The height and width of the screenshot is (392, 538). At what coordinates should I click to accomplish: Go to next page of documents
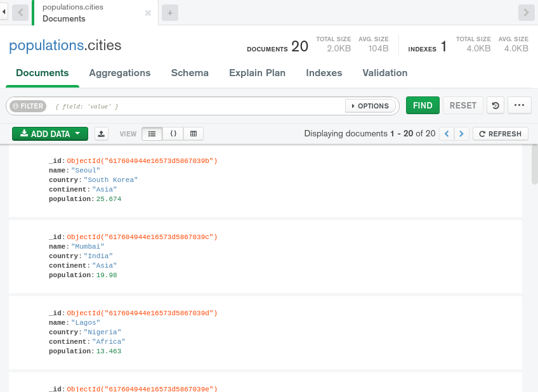pyautogui.click(x=461, y=133)
